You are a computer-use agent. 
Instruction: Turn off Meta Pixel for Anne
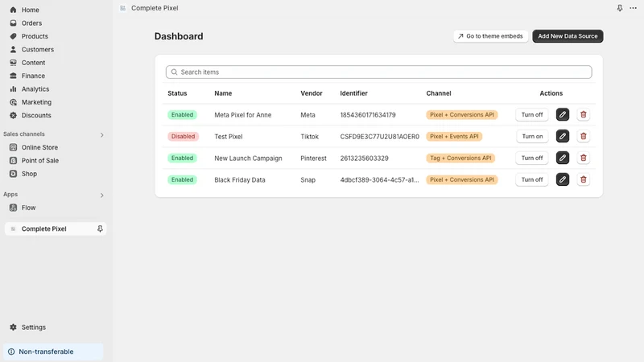pos(532,114)
